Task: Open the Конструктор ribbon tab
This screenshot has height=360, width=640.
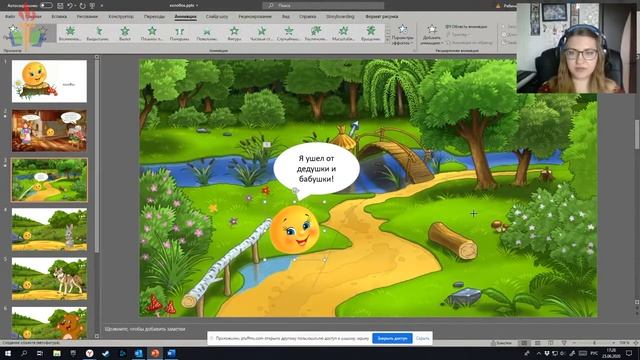Action: pyautogui.click(x=121, y=17)
